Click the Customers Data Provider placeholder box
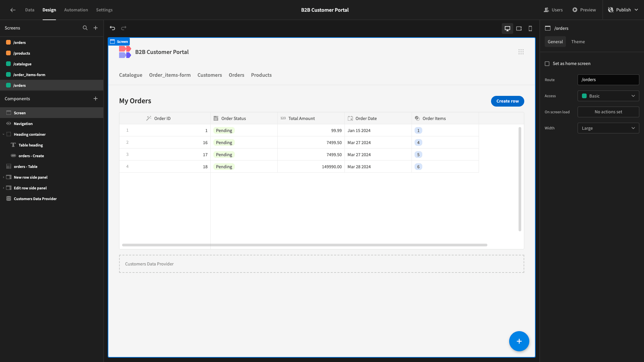The image size is (644, 362). (x=321, y=264)
